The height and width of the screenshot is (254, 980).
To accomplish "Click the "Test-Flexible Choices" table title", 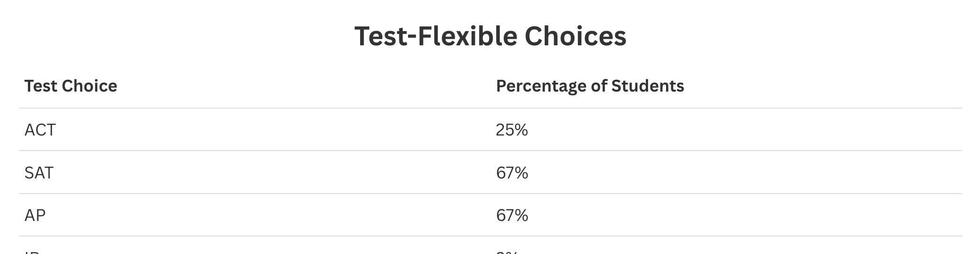I will coord(490,36).
